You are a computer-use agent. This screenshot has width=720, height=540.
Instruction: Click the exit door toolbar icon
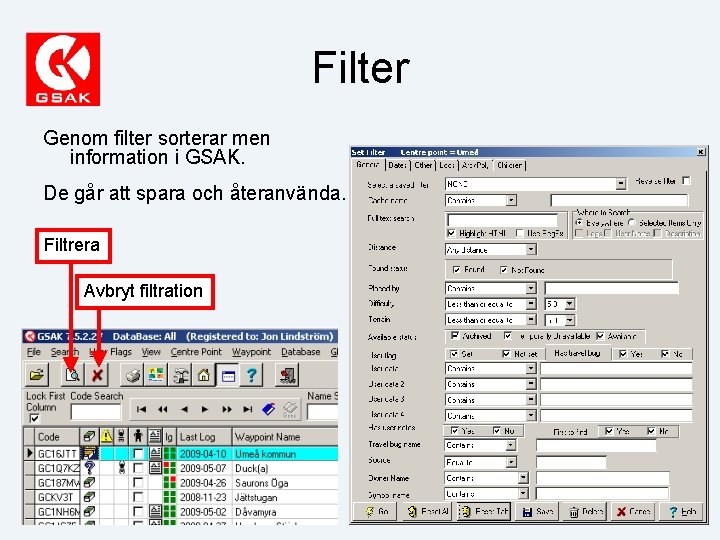click(x=287, y=375)
